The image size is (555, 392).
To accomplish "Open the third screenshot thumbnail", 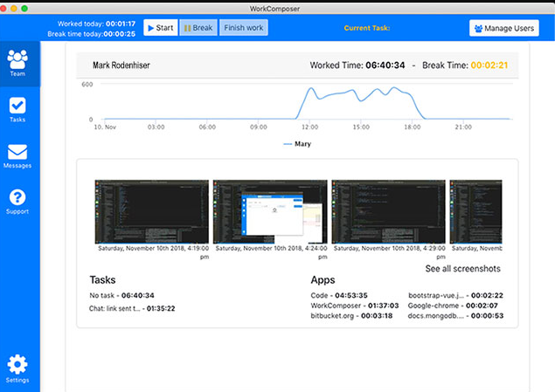I will [x=388, y=210].
